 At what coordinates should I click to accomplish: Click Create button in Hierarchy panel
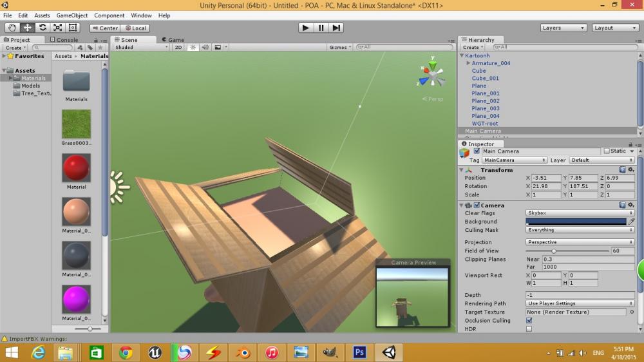(x=473, y=47)
